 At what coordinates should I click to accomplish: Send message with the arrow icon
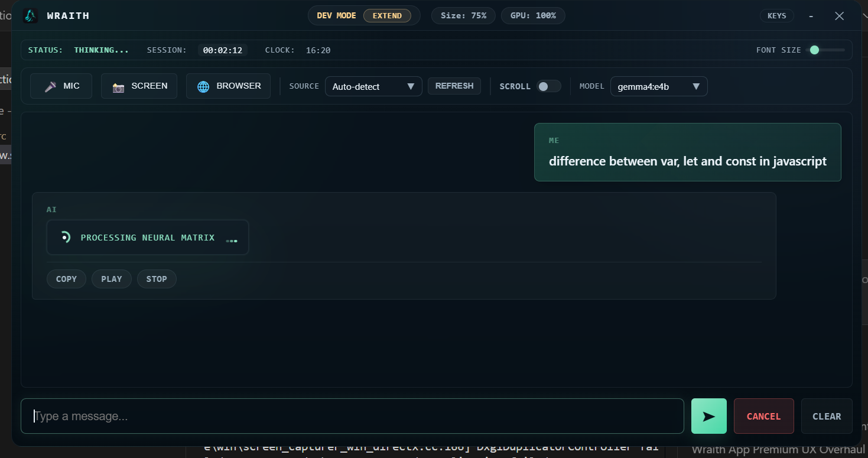point(708,417)
